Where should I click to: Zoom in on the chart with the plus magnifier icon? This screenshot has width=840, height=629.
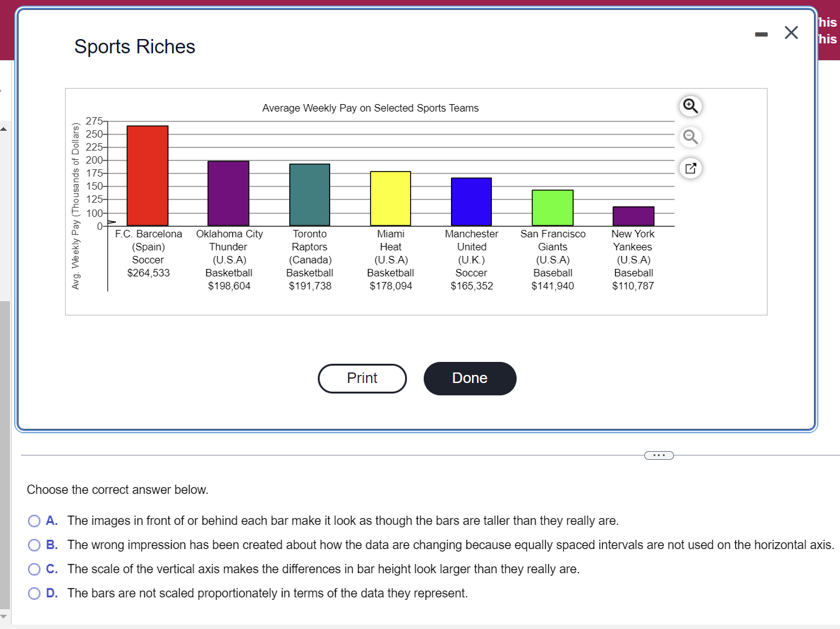(690, 106)
